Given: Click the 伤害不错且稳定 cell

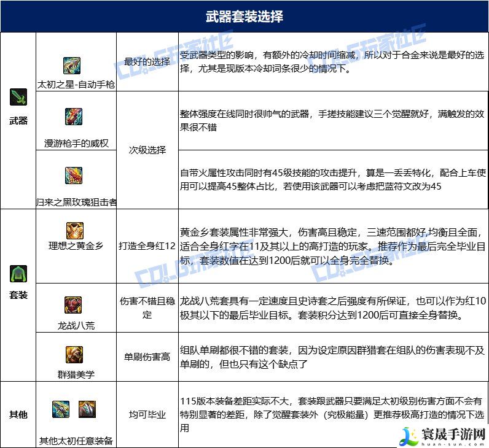Looking at the screenshot, I should [x=147, y=308].
